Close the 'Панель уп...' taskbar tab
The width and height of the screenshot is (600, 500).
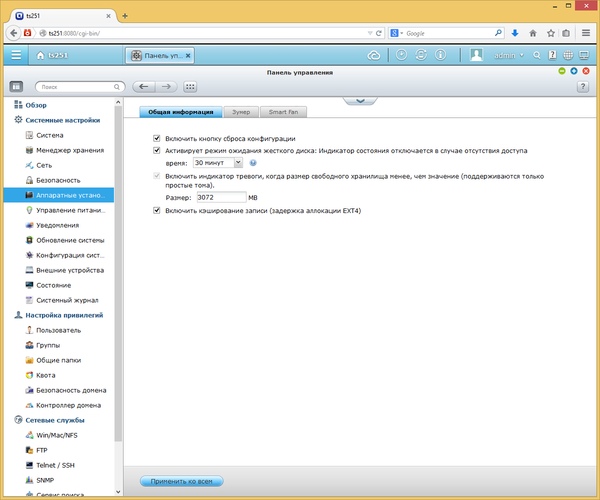pyautogui.click(x=188, y=55)
